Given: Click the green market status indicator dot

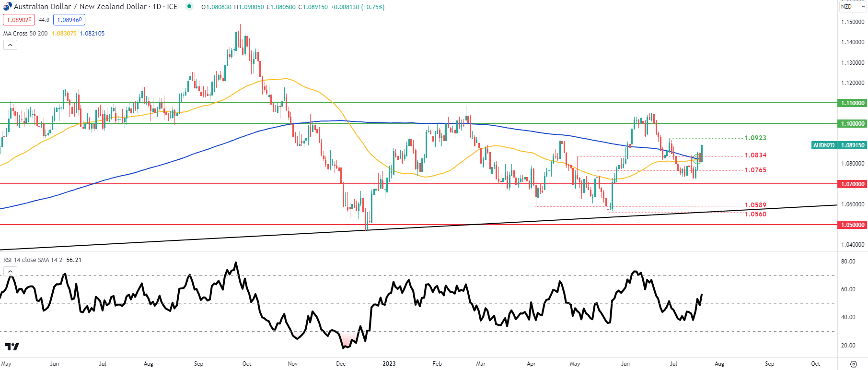Looking at the screenshot, I should [189, 6].
